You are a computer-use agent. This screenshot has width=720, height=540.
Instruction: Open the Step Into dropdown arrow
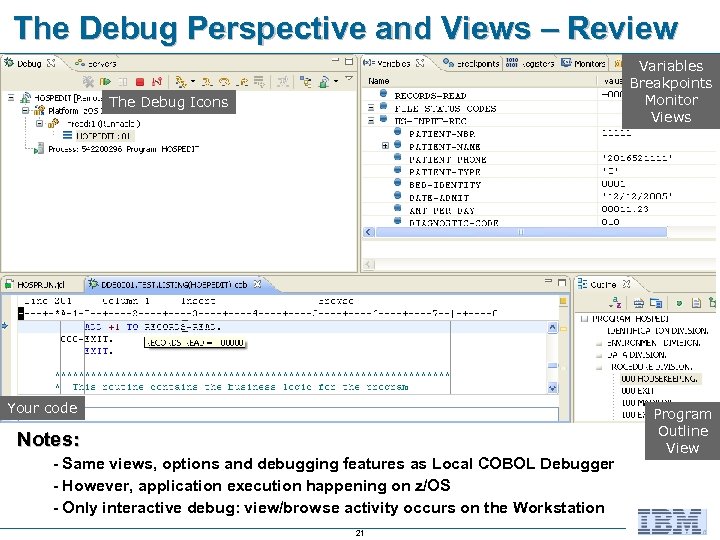[x=193, y=81]
